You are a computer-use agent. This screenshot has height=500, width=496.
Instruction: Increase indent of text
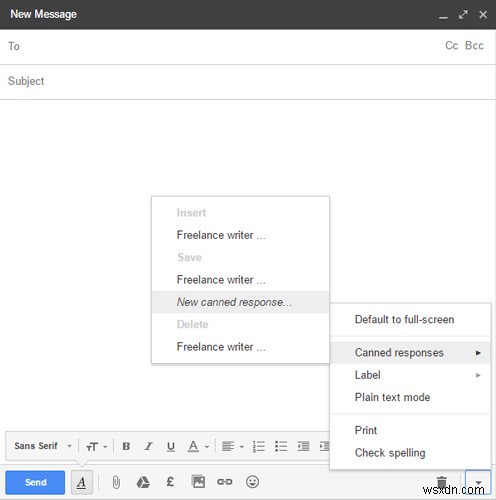pos(324,446)
